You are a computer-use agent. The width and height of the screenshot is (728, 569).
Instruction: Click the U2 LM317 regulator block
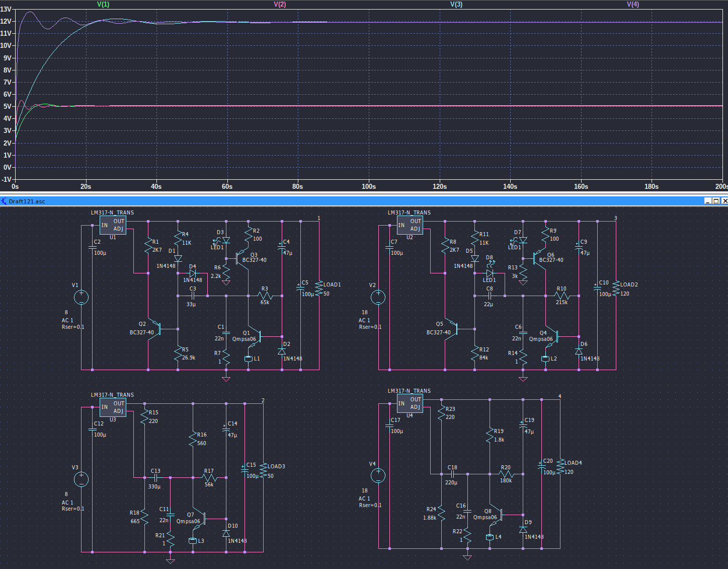410,225
